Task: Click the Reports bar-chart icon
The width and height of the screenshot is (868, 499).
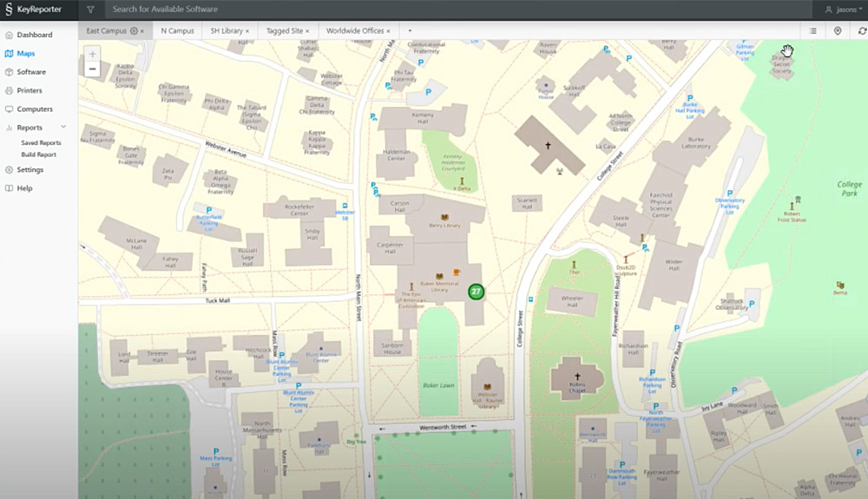Action: 9,128
